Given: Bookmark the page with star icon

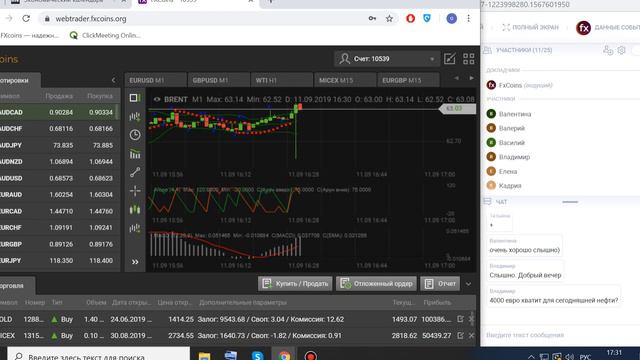Looking at the screenshot, I should [x=389, y=19].
